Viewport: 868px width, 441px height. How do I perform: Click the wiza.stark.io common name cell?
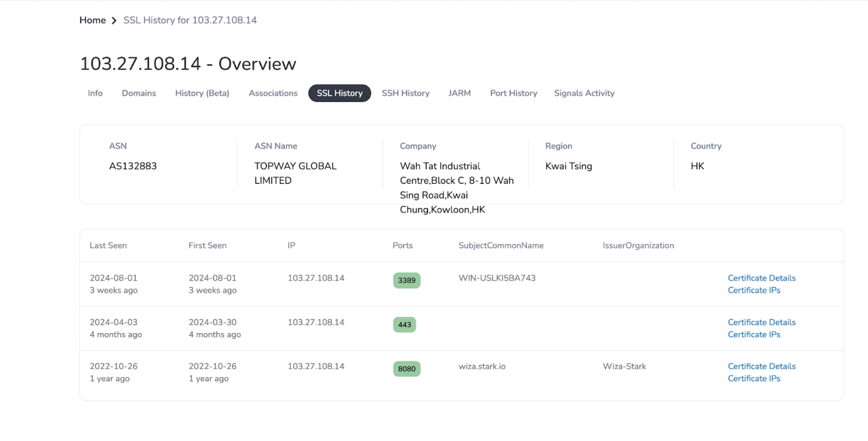482,366
